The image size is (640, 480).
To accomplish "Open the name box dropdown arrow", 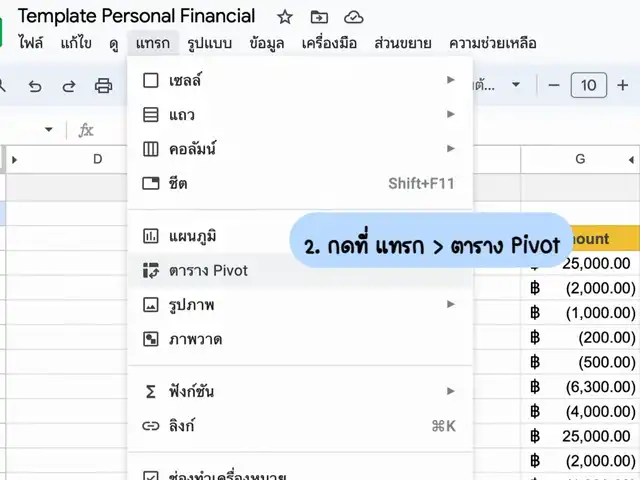I will coord(48,129).
